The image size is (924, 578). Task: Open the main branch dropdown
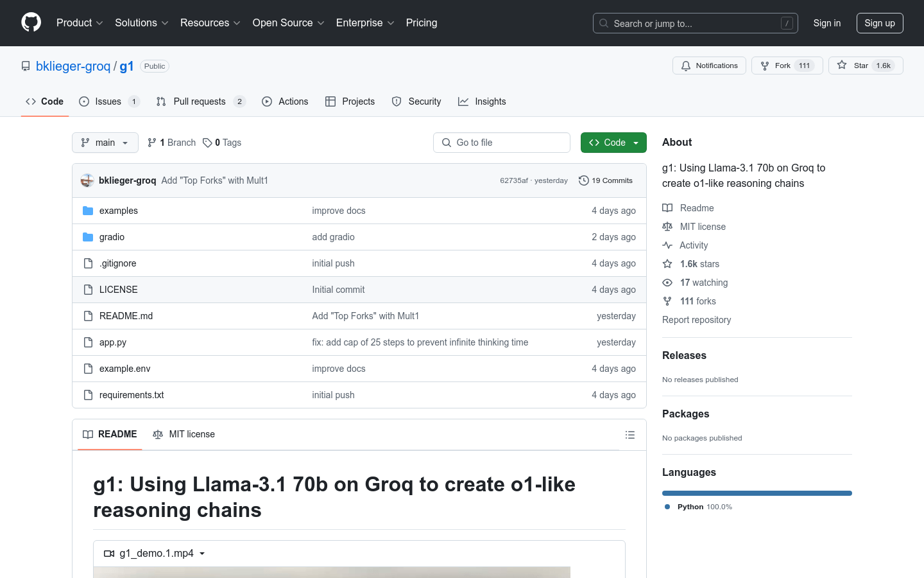(105, 143)
